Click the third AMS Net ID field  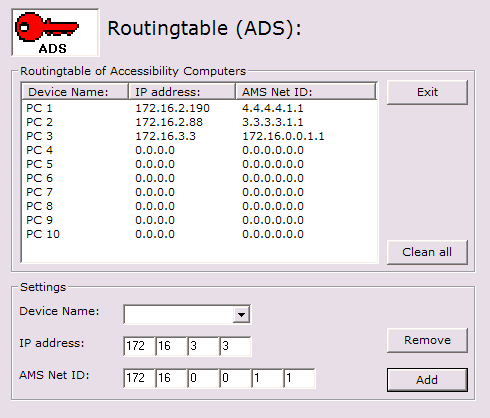coord(203,378)
